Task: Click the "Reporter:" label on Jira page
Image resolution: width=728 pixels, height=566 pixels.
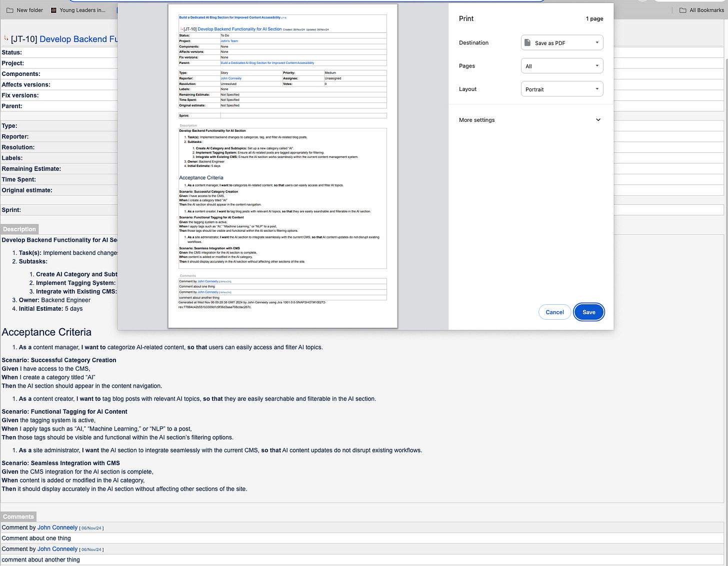Action: (15, 137)
